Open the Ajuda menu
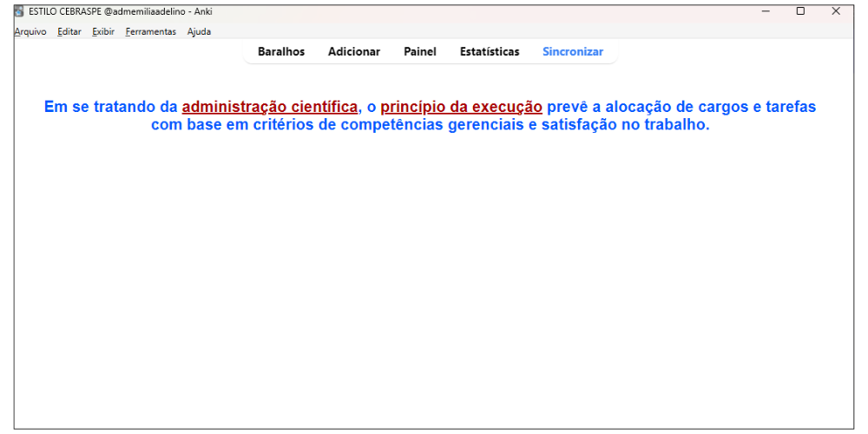868x434 pixels. (199, 32)
